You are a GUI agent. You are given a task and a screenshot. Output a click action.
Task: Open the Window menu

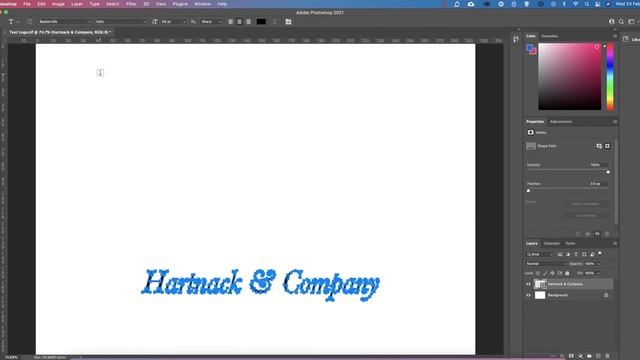pos(202,4)
